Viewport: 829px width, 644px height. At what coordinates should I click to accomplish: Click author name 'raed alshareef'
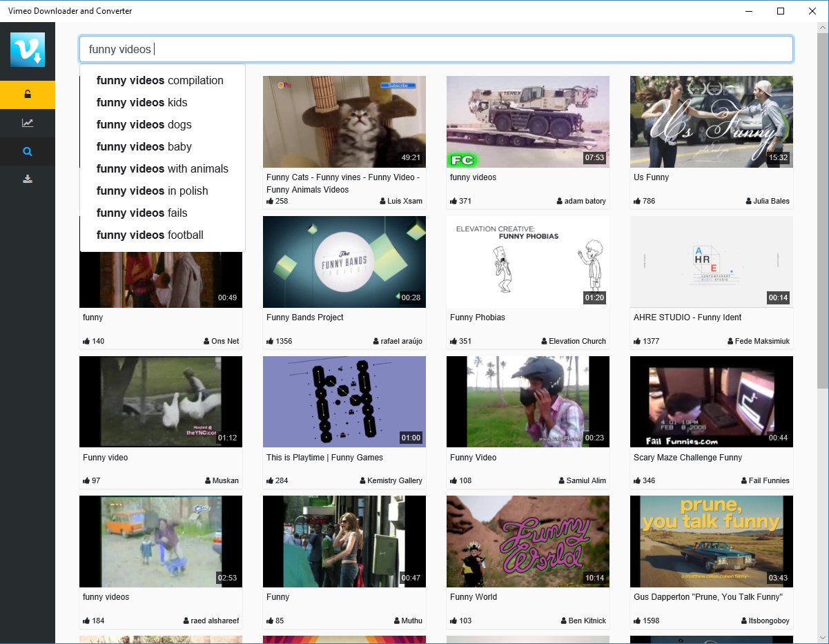pos(215,621)
